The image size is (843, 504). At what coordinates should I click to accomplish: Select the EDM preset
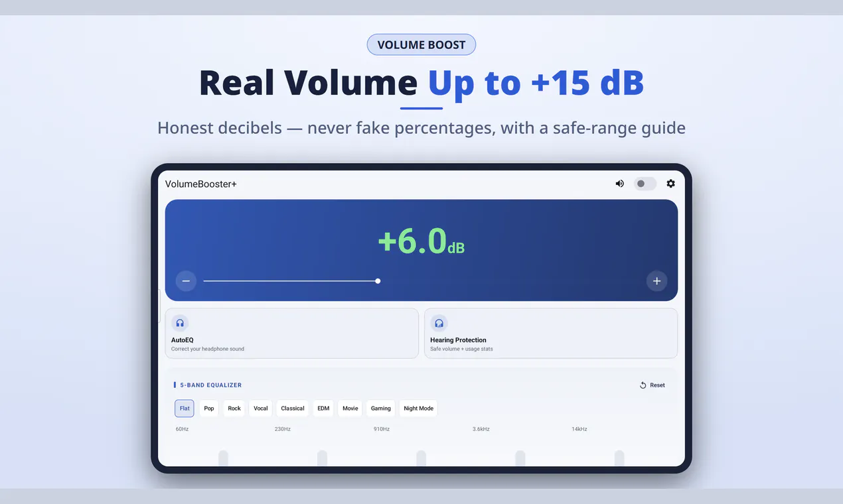coord(323,409)
